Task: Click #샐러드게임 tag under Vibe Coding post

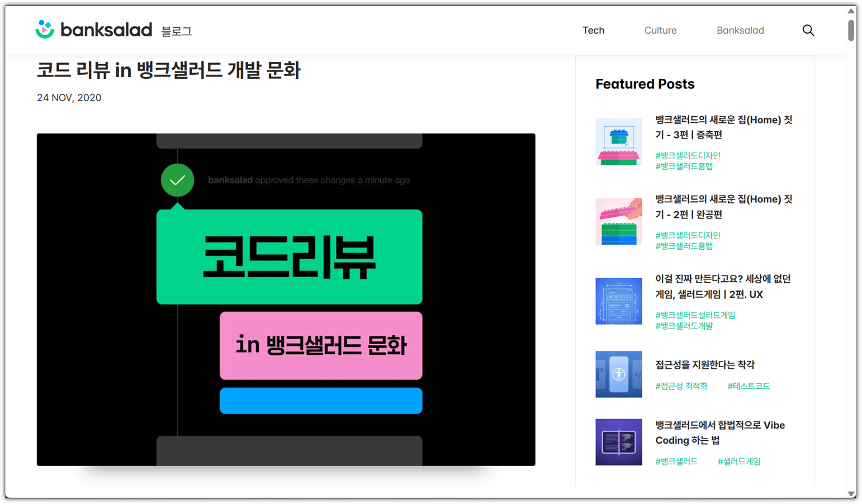Action: click(739, 462)
